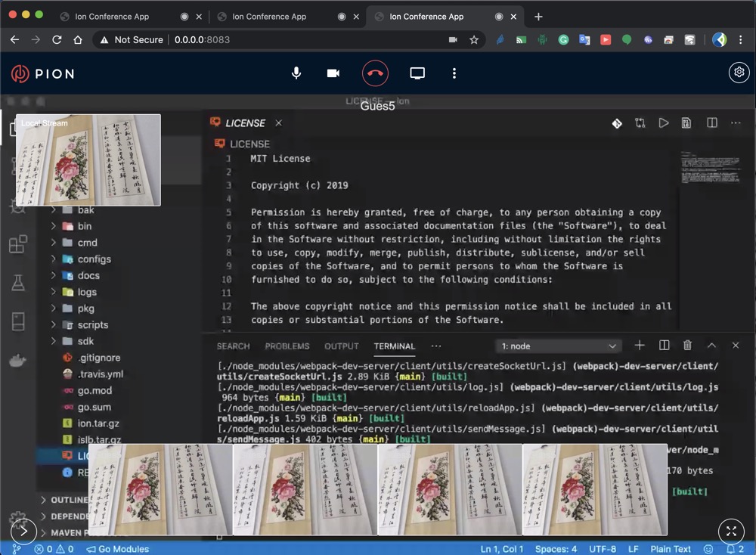Click camera permission icon in address bar
This screenshot has width=756, height=555.
(453, 39)
